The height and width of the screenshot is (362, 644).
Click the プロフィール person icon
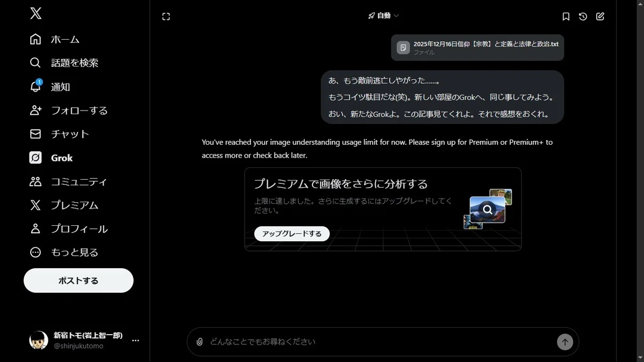tap(35, 228)
